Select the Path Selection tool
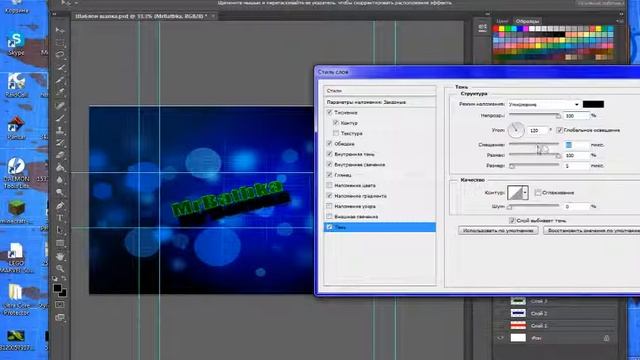This screenshot has height=360, width=640. tap(60, 231)
